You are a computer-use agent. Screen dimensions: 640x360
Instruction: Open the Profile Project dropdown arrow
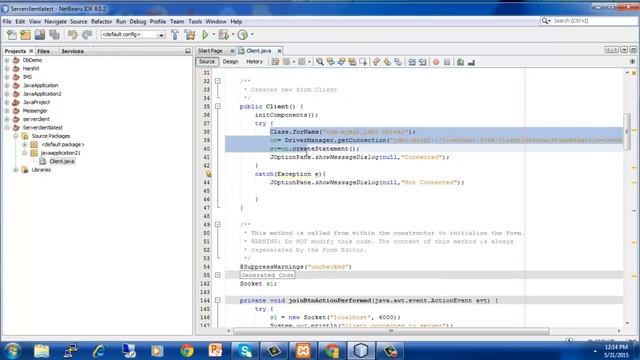tap(252, 35)
